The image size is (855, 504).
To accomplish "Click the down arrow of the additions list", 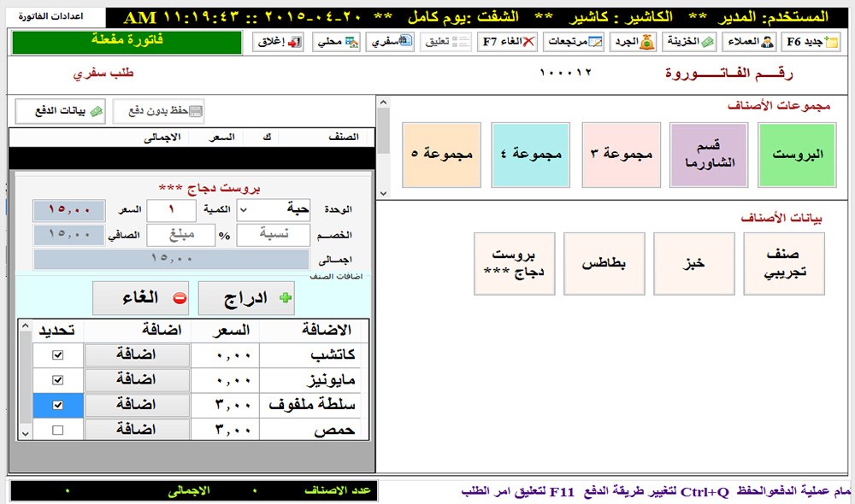I will [x=27, y=434].
